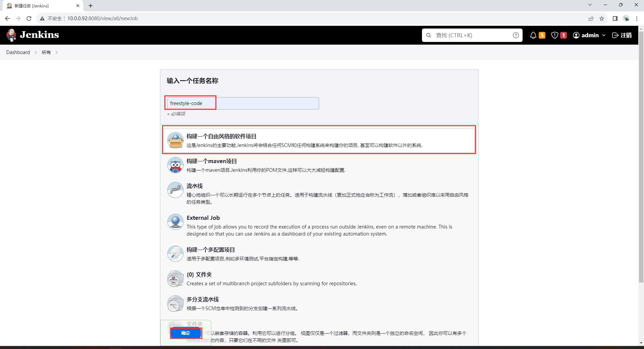This screenshot has height=349, width=644.
Task: Click the 注销 logout link
Action: coord(622,35)
